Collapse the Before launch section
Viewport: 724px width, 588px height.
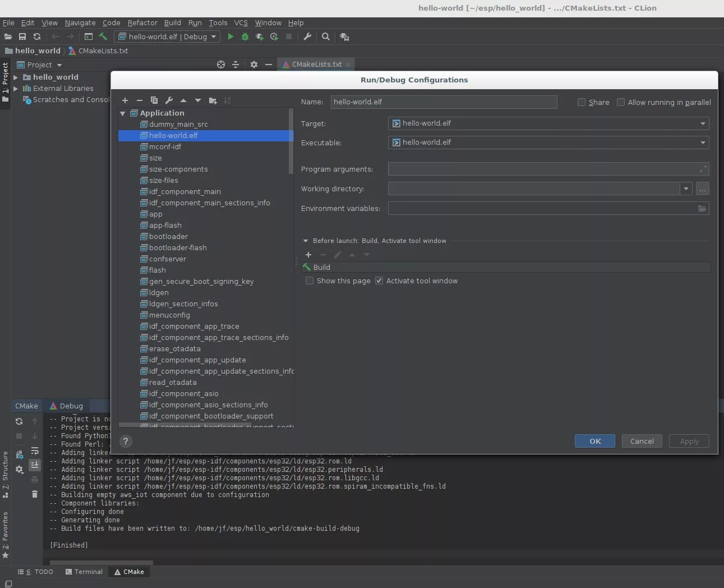[x=306, y=241]
